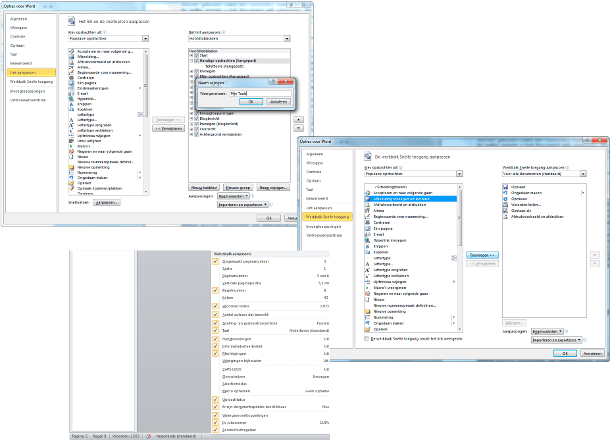The height and width of the screenshot is (443, 612).
Task: Open Importeren en exporteren dropdown in Lint aanpassen dialog
Action: pyautogui.click(x=243, y=205)
